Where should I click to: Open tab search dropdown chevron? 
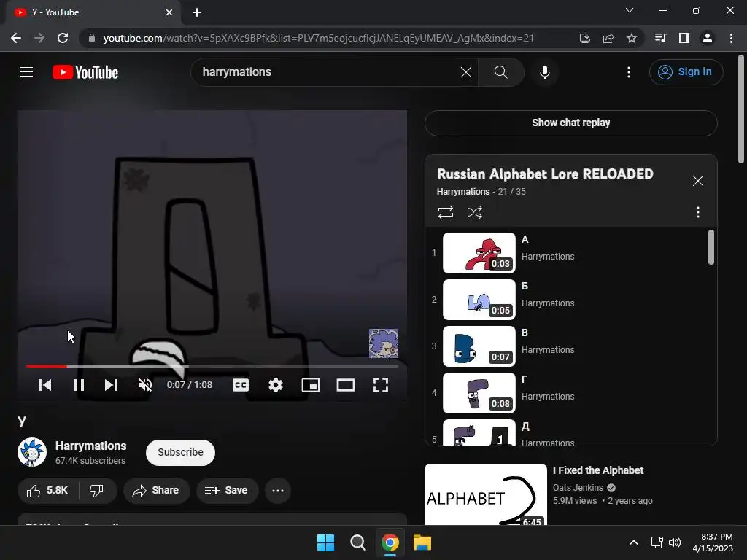[630, 10]
